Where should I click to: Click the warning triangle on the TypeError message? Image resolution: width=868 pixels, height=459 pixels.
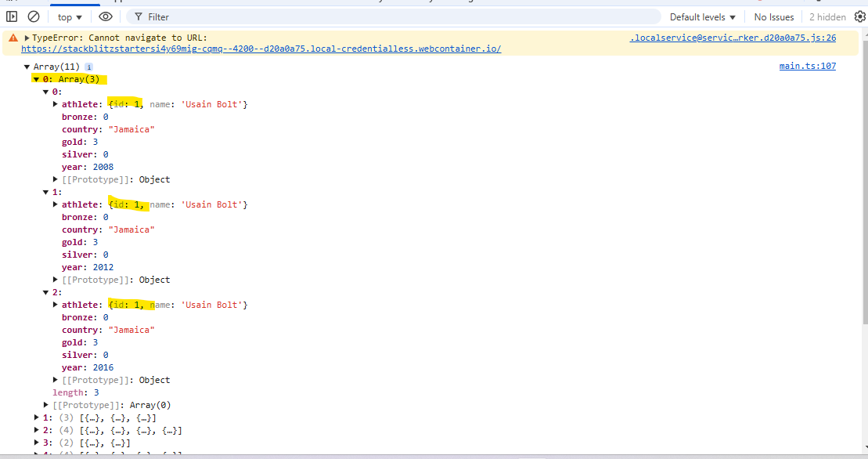pyautogui.click(x=13, y=37)
